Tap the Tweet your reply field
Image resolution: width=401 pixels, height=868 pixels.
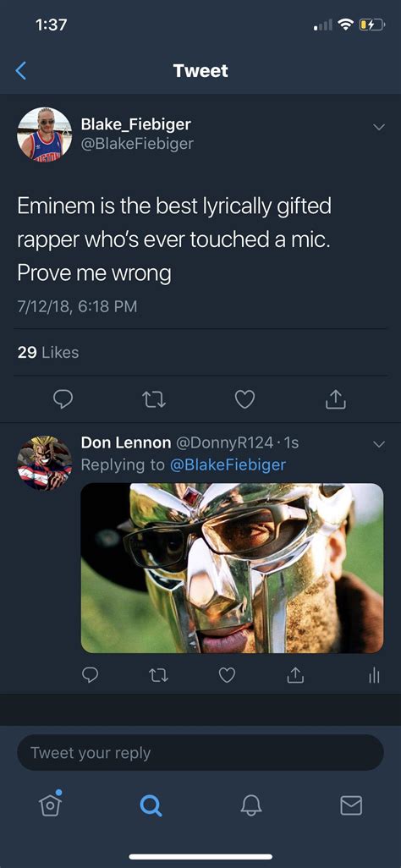pyautogui.click(x=200, y=753)
